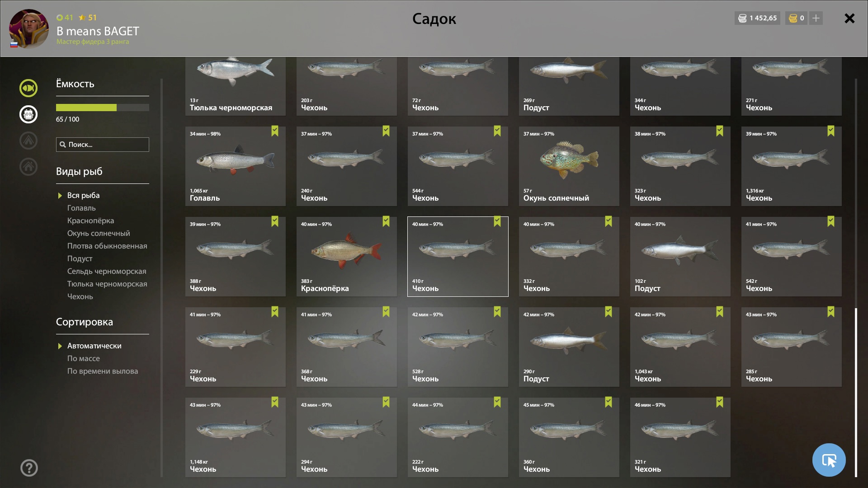Open the fish keepnet icon in sidebar
This screenshot has width=868, height=488.
pos(28,88)
